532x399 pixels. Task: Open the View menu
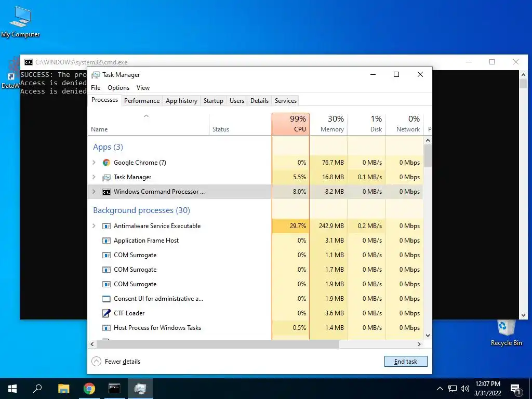[143, 88]
